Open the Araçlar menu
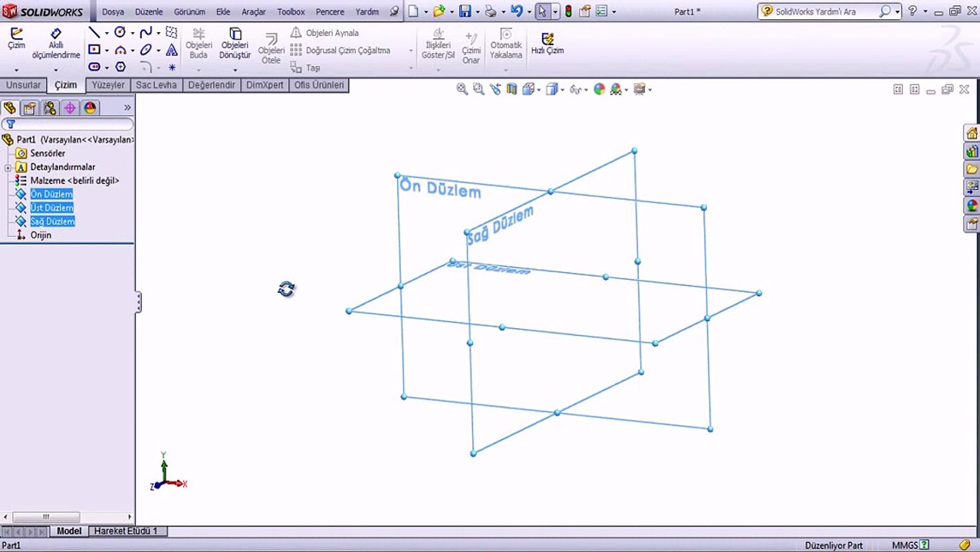The width and height of the screenshot is (980, 552). click(254, 11)
